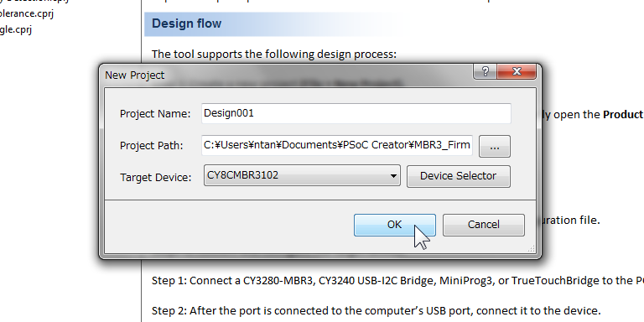The image size is (644, 322).
Task: Open the Target Device dropdown arrow
Action: point(393,176)
